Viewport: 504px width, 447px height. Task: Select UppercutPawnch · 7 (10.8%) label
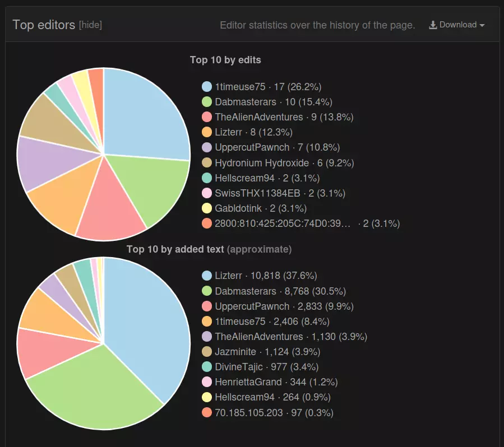click(278, 147)
